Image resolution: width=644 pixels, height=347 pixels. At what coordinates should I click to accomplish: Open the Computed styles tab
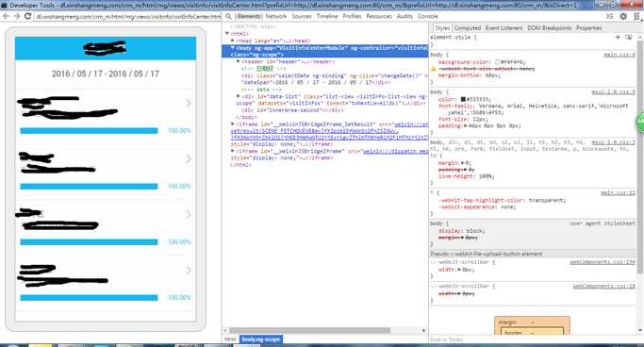[x=468, y=28]
